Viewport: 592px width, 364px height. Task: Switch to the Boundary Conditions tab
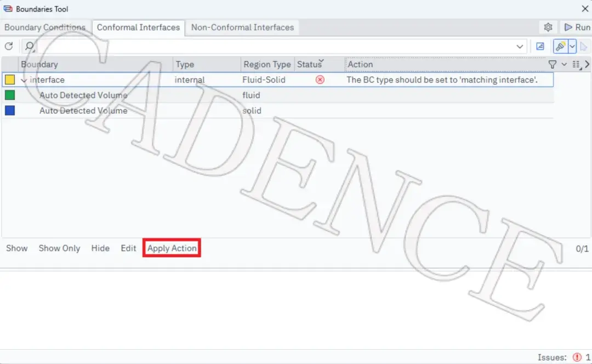(45, 27)
